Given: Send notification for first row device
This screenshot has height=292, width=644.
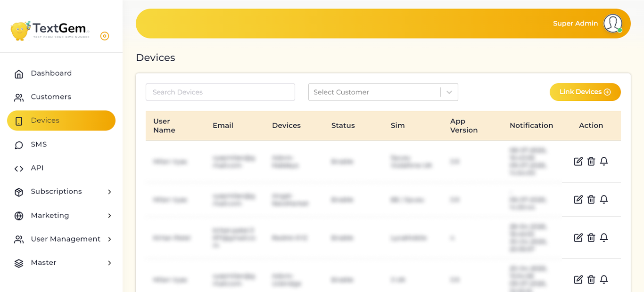Looking at the screenshot, I should tap(604, 162).
